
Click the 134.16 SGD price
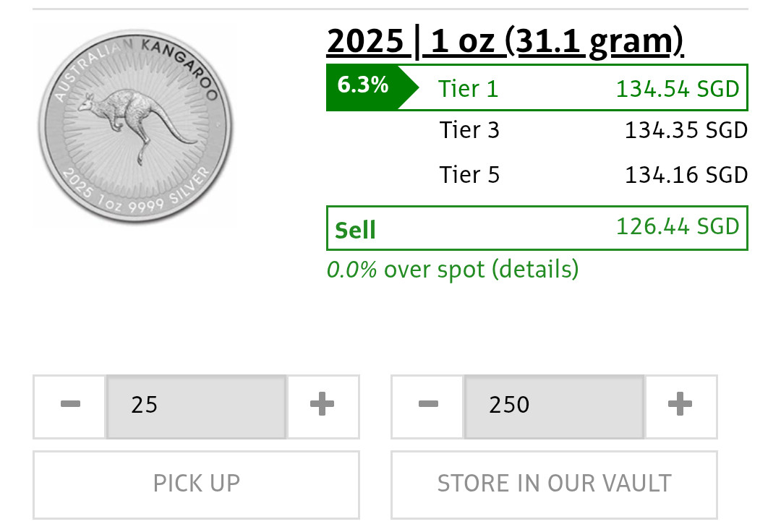686,175
